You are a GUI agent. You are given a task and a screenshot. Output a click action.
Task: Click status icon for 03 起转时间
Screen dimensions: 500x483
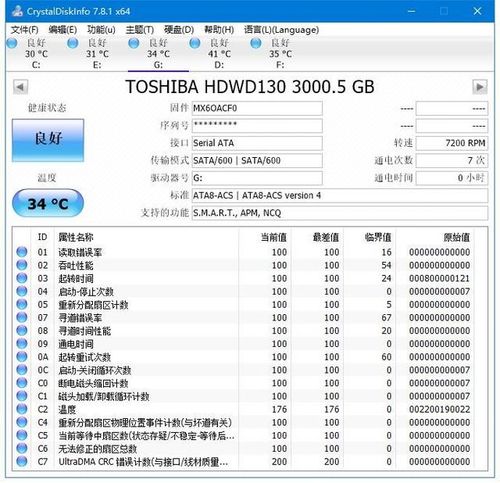pyautogui.click(x=22, y=278)
